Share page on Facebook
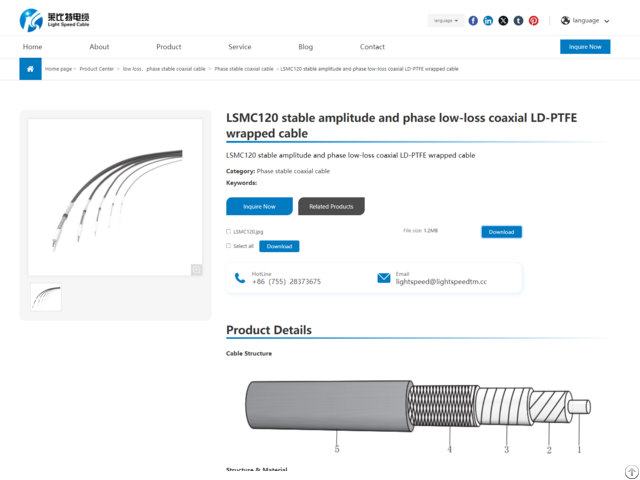This screenshot has width=640, height=480. (x=473, y=20)
